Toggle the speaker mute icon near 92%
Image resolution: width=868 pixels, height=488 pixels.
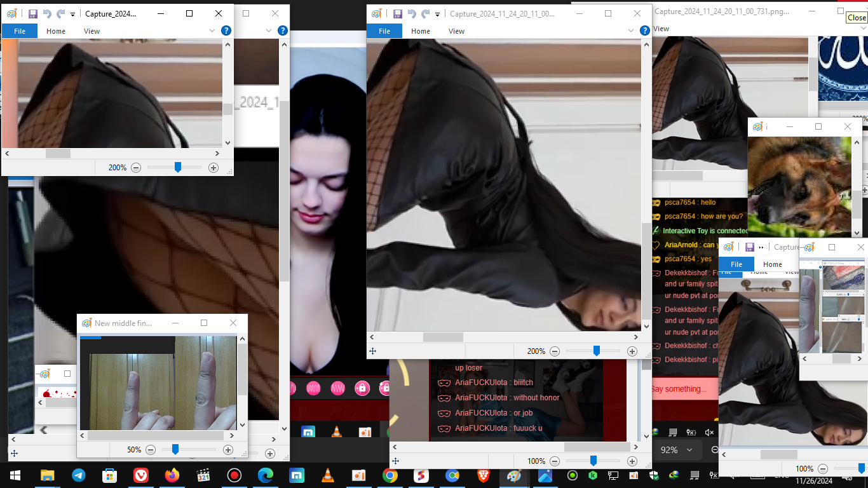(x=710, y=433)
